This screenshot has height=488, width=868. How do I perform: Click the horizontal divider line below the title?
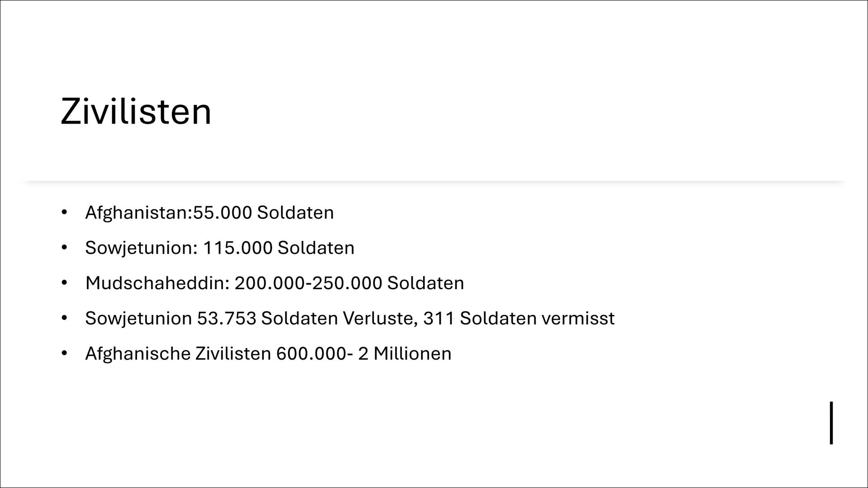click(x=434, y=182)
